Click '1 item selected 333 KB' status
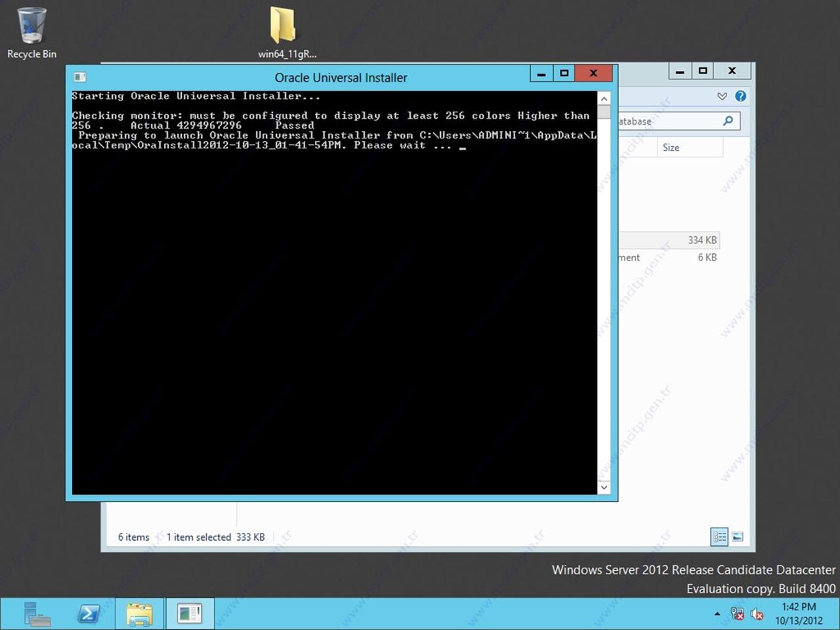Image resolution: width=840 pixels, height=630 pixels. coord(215,537)
